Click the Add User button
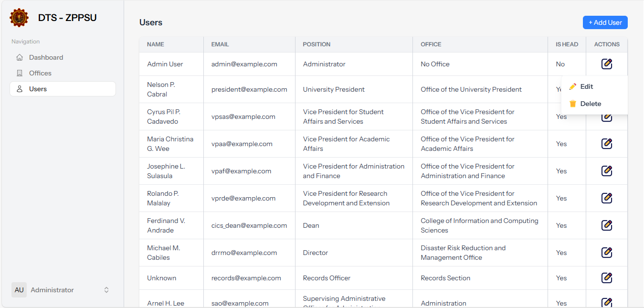Image resolution: width=644 pixels, height=308 pixels. pyautogui.click(x=605, y=22)
